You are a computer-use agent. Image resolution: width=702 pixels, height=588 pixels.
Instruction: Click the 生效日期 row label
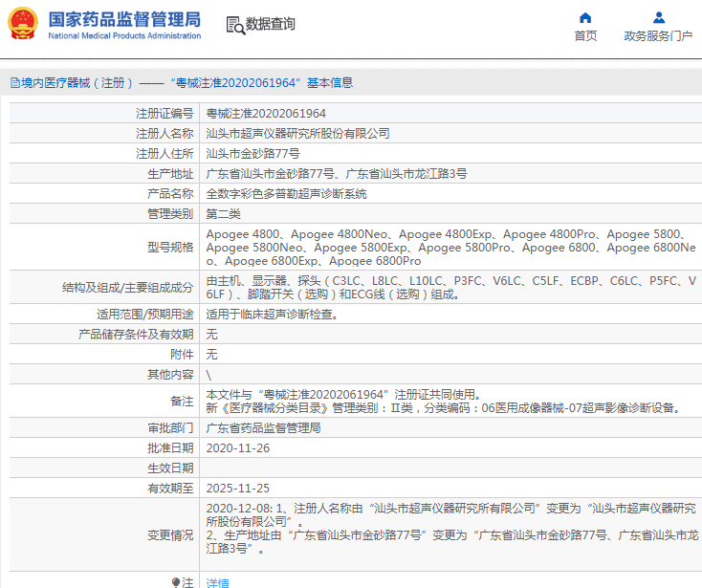170,468
